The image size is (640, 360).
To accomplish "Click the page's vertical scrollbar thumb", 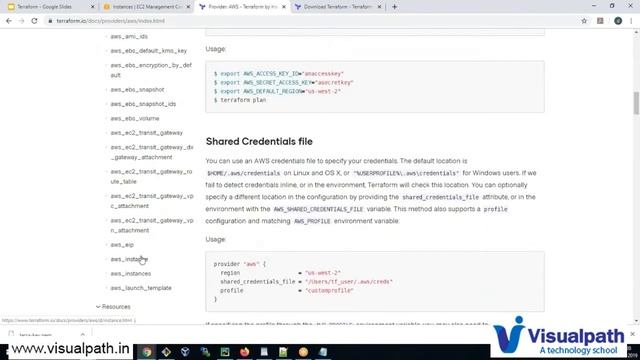I will coord(636,103).
